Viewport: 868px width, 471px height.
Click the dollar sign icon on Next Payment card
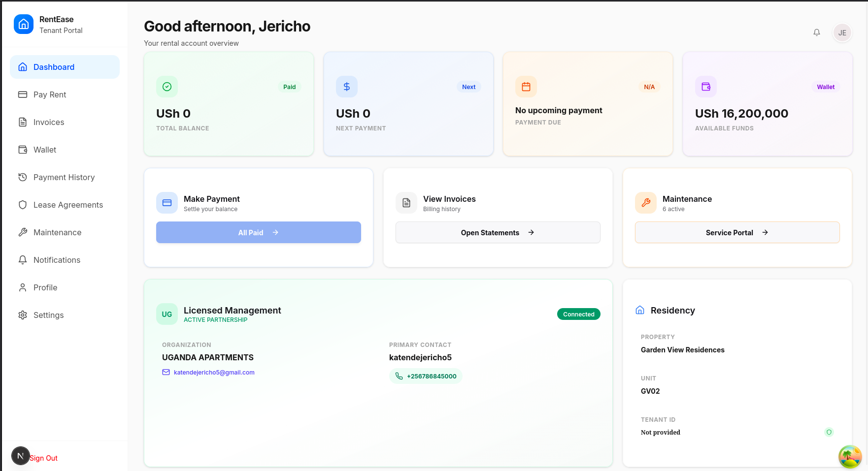coord(347,87)
